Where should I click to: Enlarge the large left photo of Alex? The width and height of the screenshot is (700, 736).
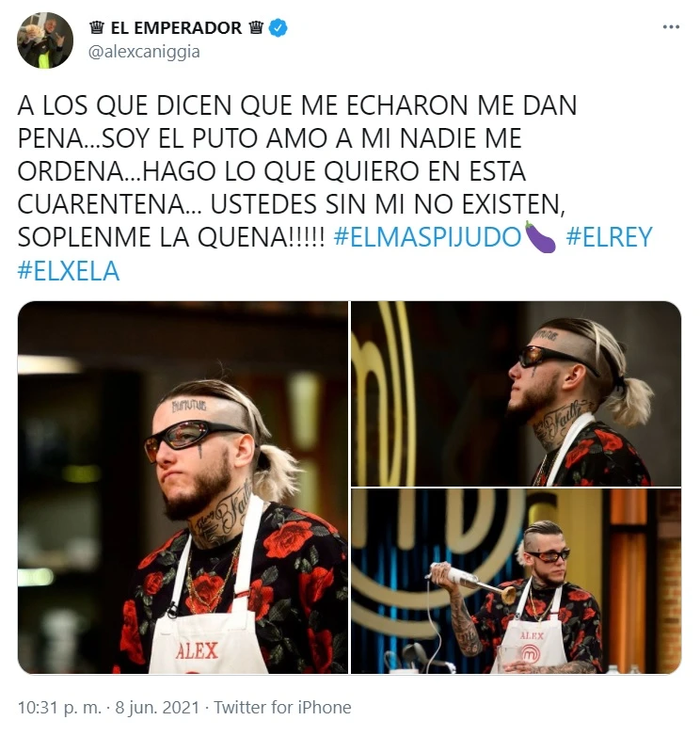tap(183, 488)
